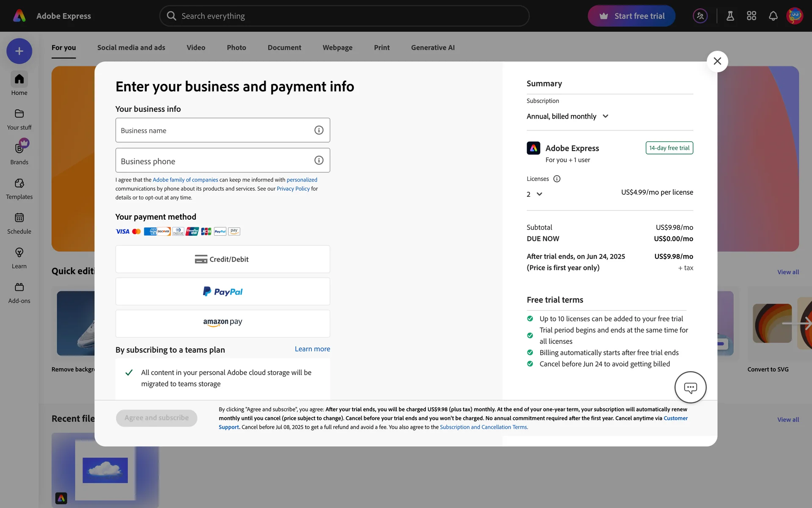The image size is (812, 508).
Task: Close the payment info dialog
Action: [x=717, y=61]
